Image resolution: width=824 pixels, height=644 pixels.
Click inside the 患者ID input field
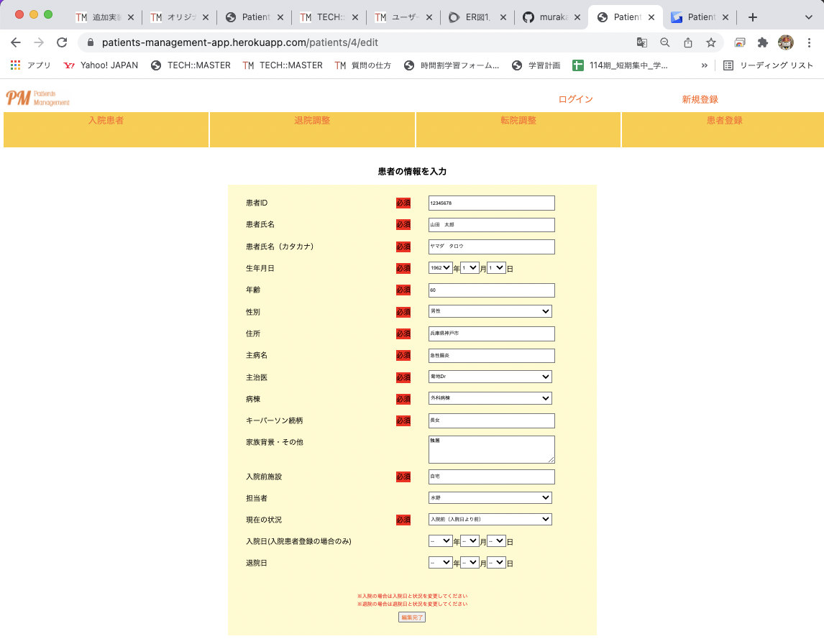(491, 203)
